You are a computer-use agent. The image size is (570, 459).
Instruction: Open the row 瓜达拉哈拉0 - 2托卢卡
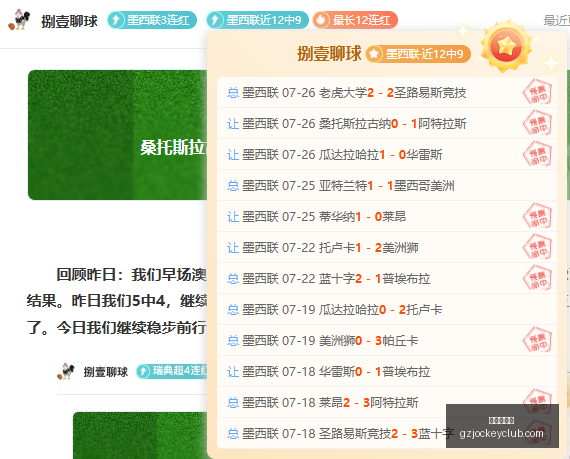pyautogui.click(x=387, y=310)
